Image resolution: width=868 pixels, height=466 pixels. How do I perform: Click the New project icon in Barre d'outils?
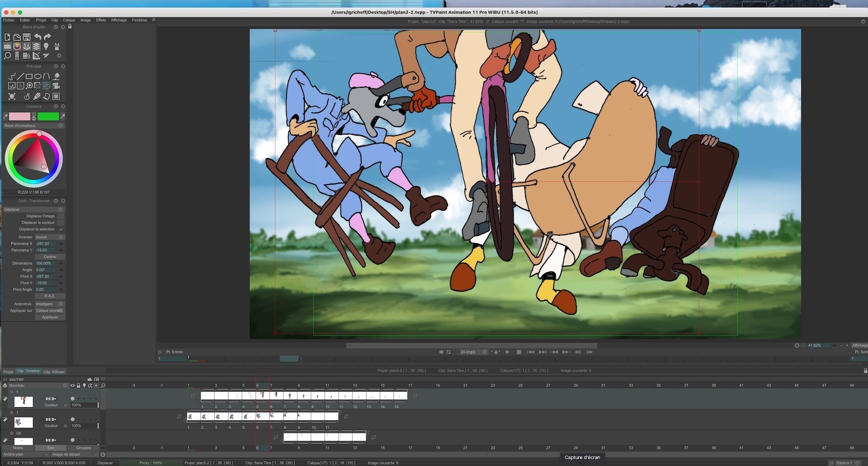tap(7, 37)
